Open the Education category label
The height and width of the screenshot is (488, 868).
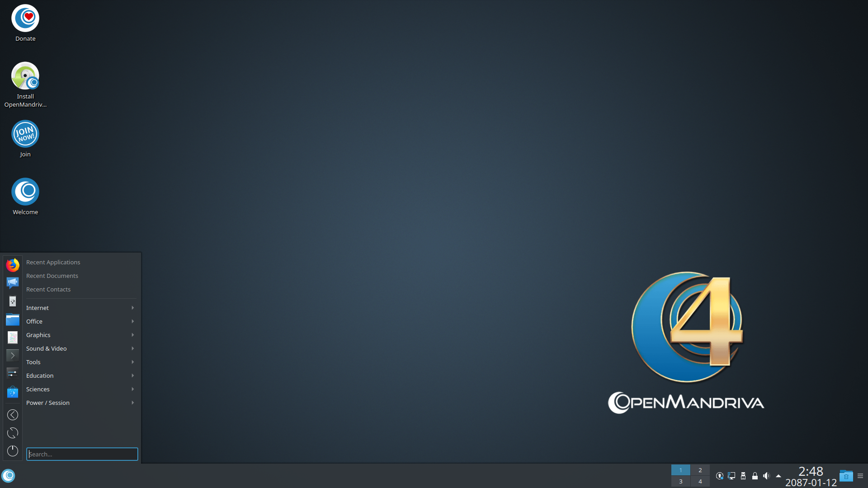click(x=40, y=375)
